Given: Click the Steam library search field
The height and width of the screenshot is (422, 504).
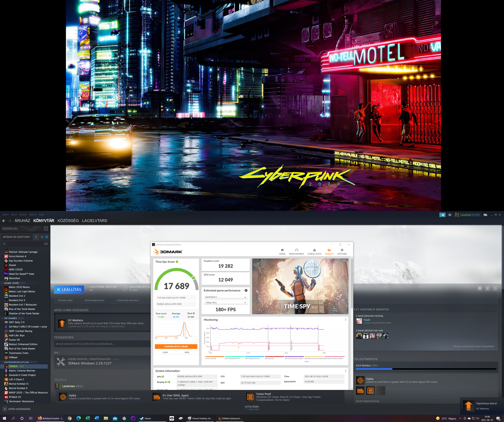Looking at the screenshot, I should click(23, 244).
